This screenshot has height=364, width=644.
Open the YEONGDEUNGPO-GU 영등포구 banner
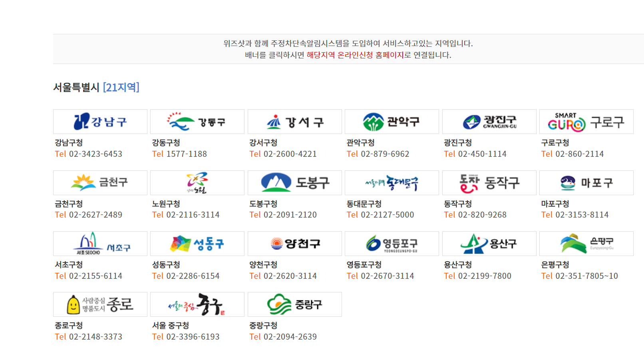coord(392,244)
